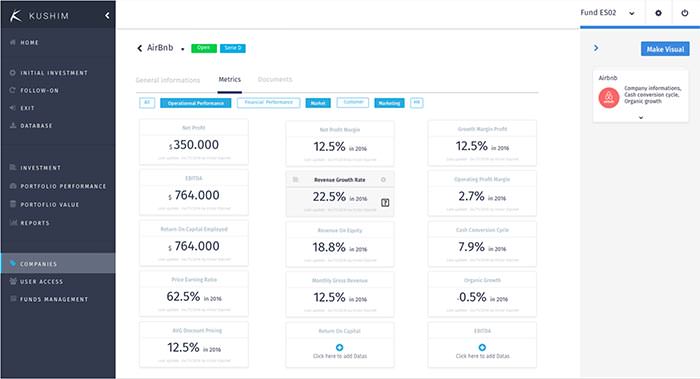Click the Serie D badge
Screen dimensions: 700x379
pos(233,48)
